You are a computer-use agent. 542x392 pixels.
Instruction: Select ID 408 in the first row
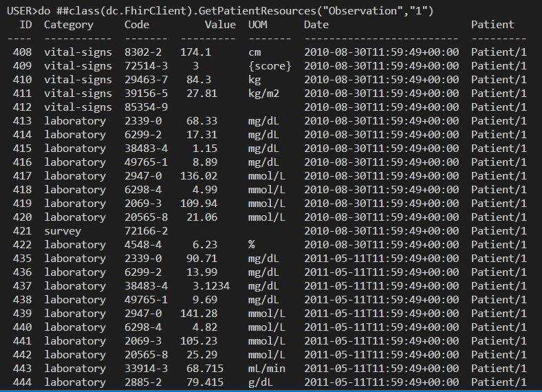coord(23,52)
